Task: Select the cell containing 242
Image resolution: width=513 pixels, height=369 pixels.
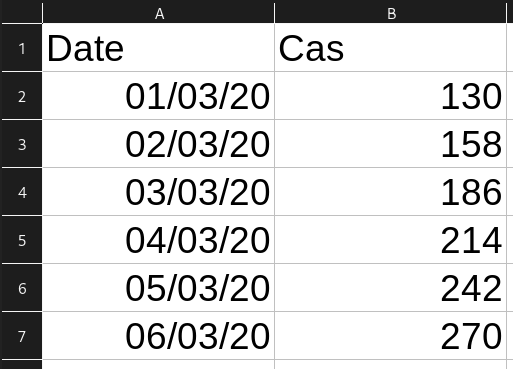Action: [391, 288]
